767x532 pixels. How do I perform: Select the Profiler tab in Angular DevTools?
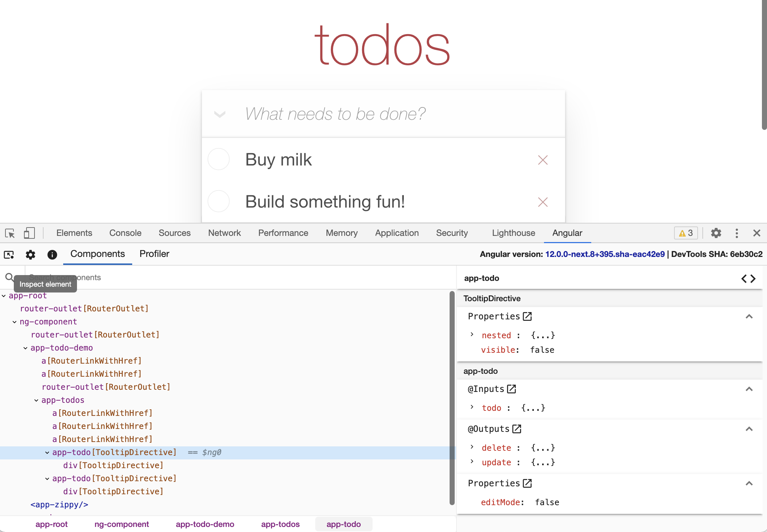pos(154,253)
